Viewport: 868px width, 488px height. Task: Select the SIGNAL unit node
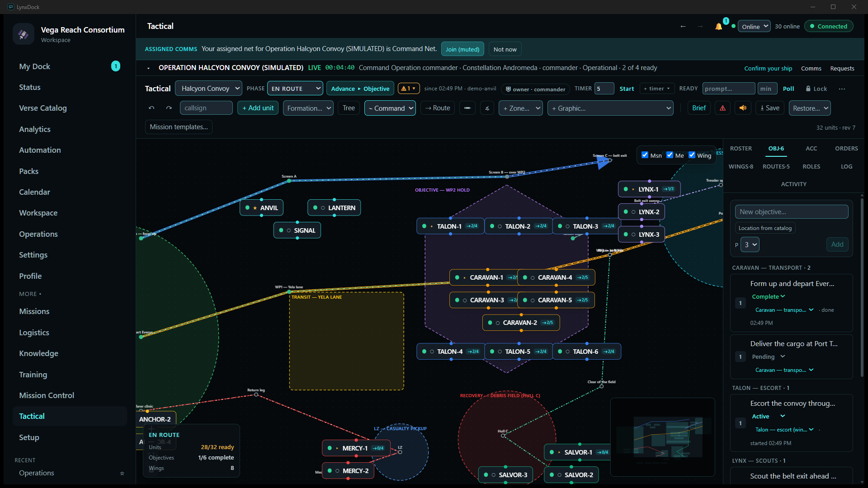tap(297, 230)
